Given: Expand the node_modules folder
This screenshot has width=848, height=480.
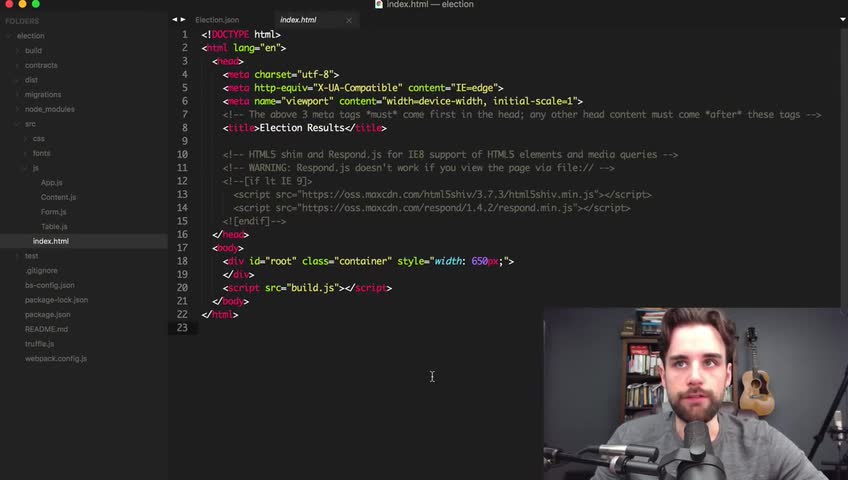Looking at the screenshot, I should 17,109.
